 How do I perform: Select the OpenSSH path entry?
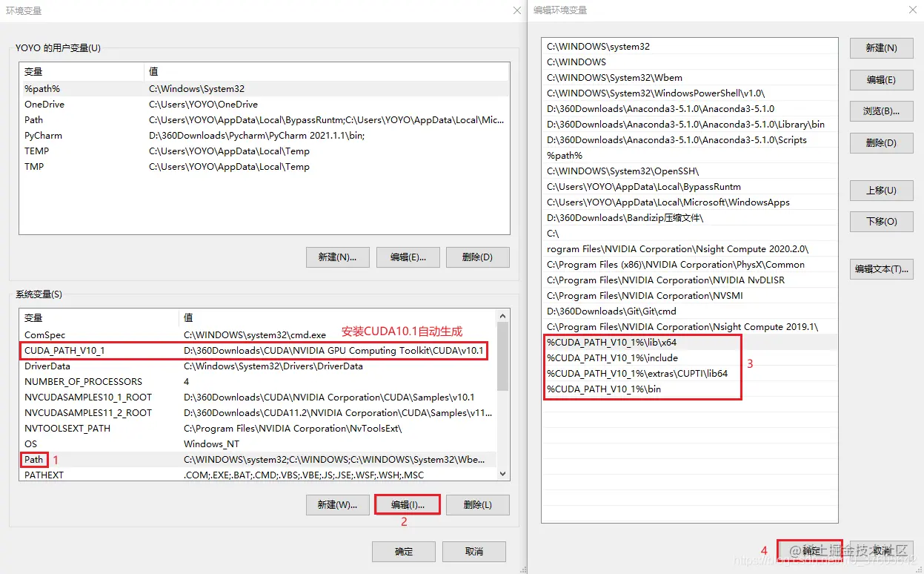pyautogui.click(x=690, y=171)
